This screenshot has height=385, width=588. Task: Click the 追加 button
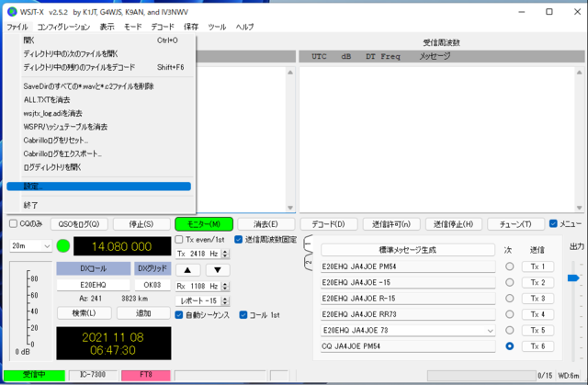click(x=143, y=313)
